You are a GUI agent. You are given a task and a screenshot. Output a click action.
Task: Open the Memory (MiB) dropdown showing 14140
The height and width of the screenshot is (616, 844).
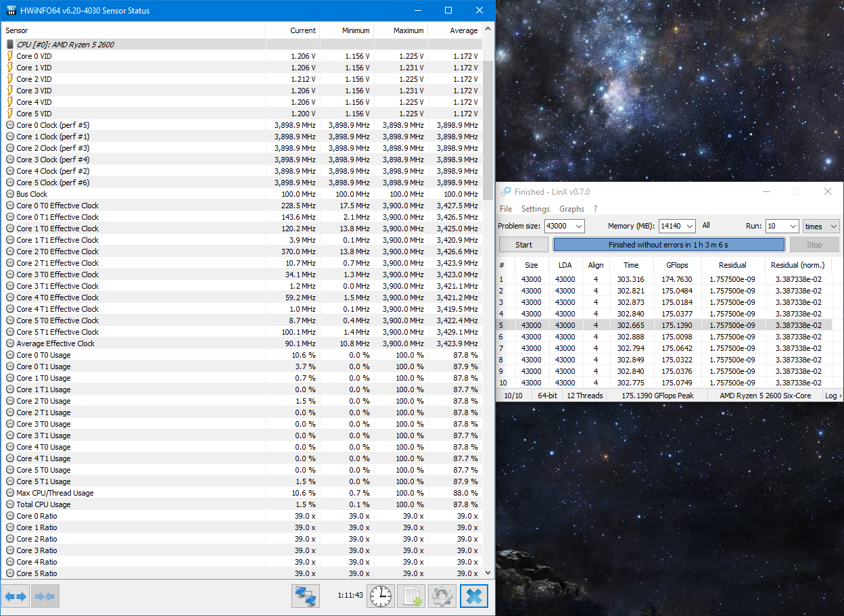677,227
